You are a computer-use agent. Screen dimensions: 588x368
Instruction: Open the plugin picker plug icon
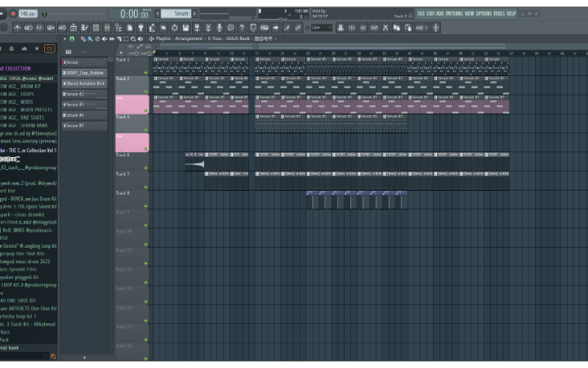140,28
